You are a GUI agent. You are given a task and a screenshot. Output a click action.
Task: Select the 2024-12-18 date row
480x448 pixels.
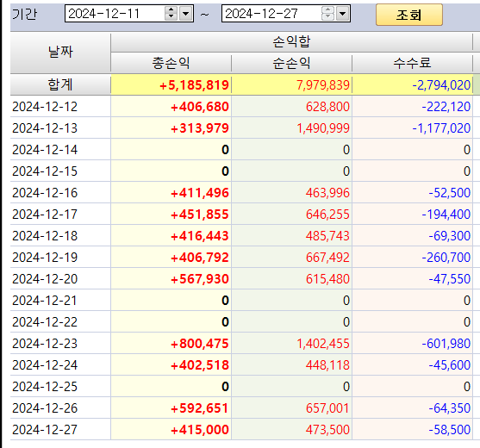(45, 236)
